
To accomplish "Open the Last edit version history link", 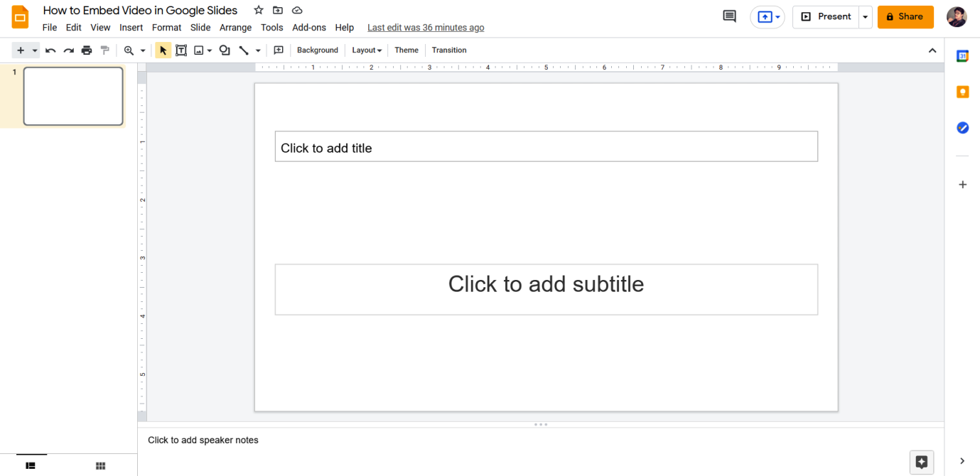I will tap(426, 28).
